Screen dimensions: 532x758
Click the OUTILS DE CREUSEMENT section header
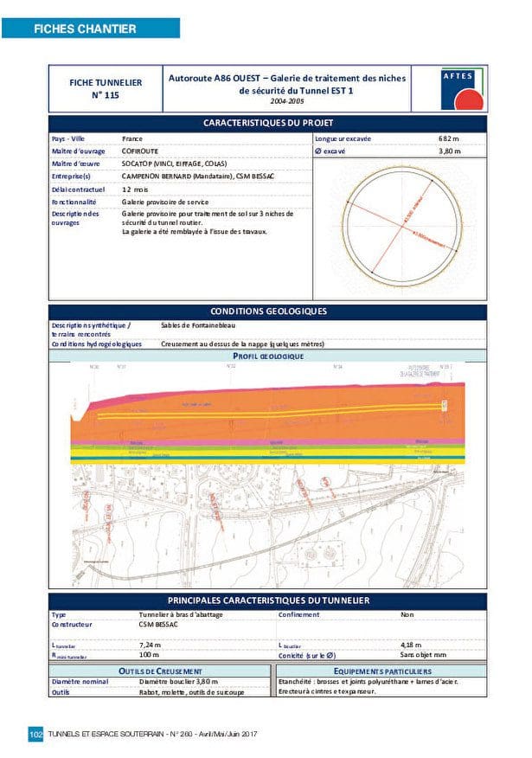(159, 671)
